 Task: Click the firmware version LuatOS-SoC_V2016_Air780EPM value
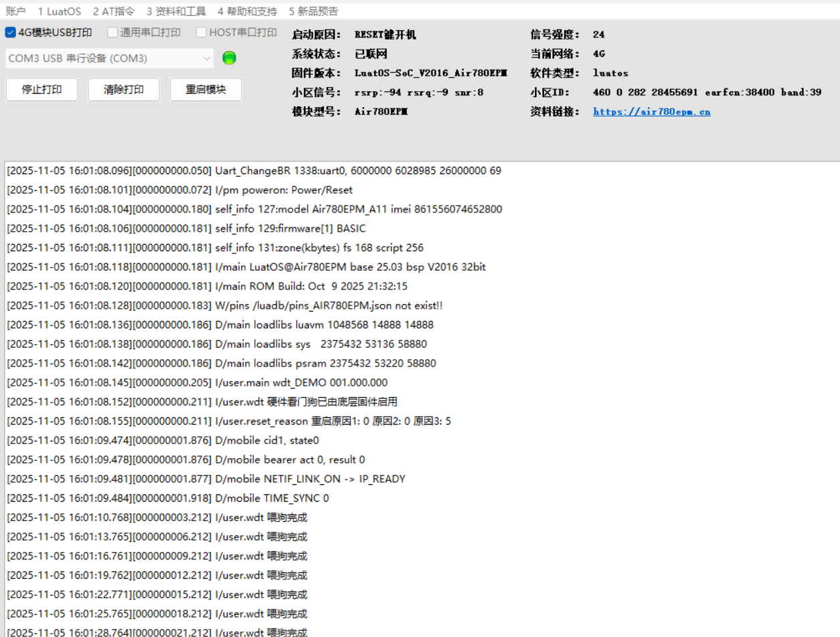click(x=430, y=73)
